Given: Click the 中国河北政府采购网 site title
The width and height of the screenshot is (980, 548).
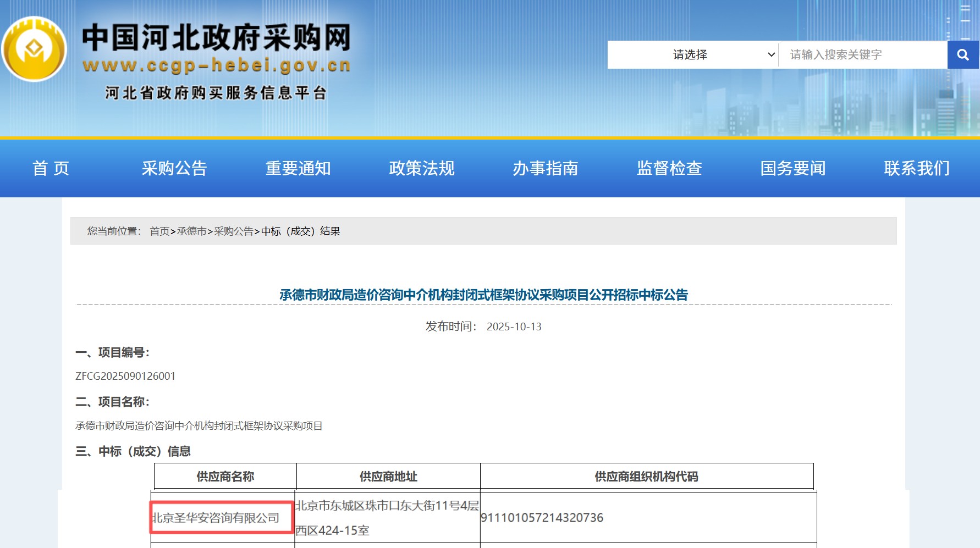Looking at the screenshot, I should (216, 38).
